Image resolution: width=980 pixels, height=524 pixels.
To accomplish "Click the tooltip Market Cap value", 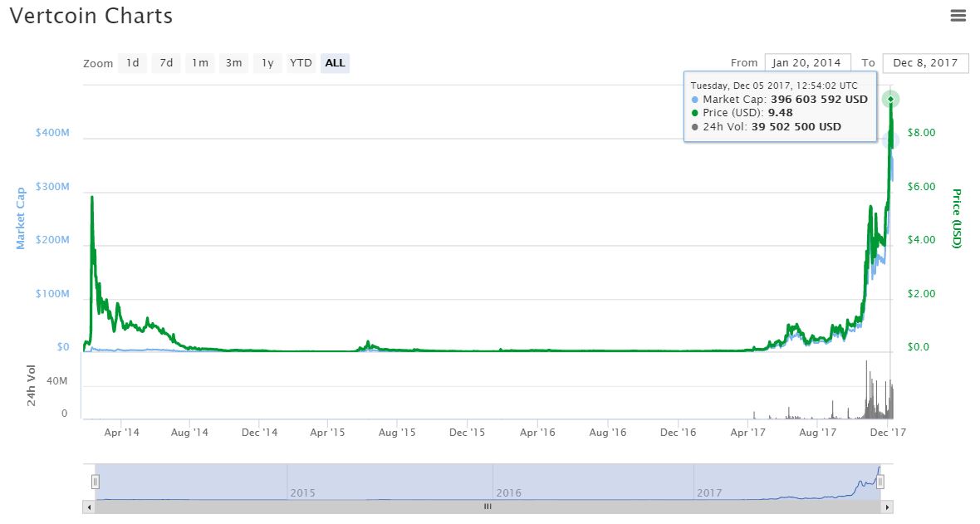I will click(819, 100).
